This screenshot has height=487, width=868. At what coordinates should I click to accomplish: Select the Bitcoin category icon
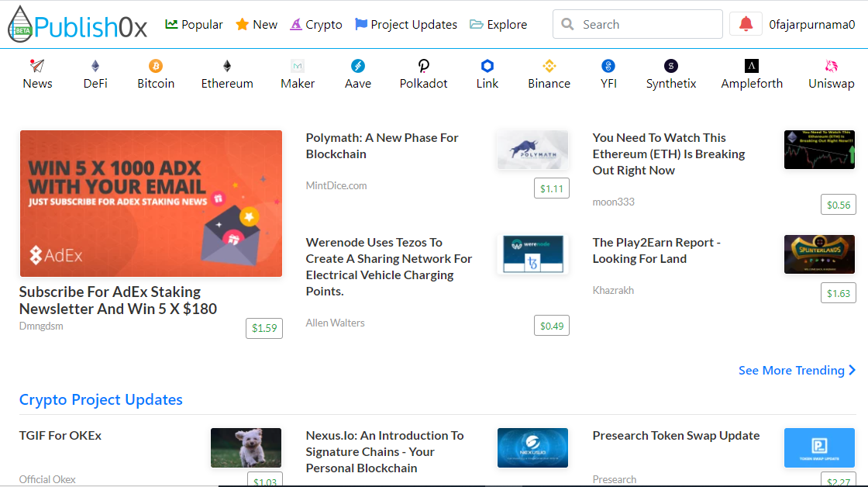click(x=156, y=66)
